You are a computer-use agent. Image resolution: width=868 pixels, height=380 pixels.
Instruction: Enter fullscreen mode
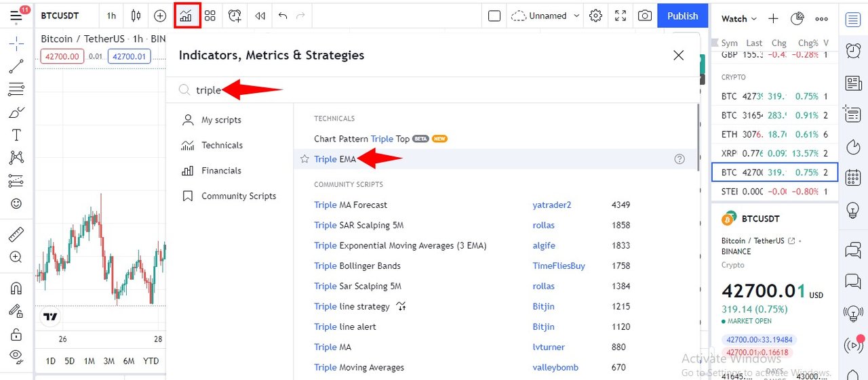pos(620,16)
